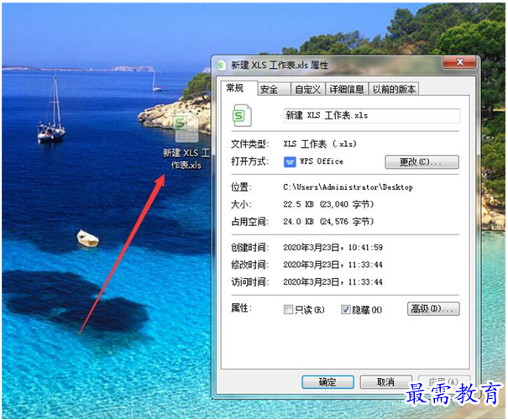This screenshot has height=420, width=508.
Task: Open the 自定义 tab
Action: pyautogui.click(x=307, y=89)
